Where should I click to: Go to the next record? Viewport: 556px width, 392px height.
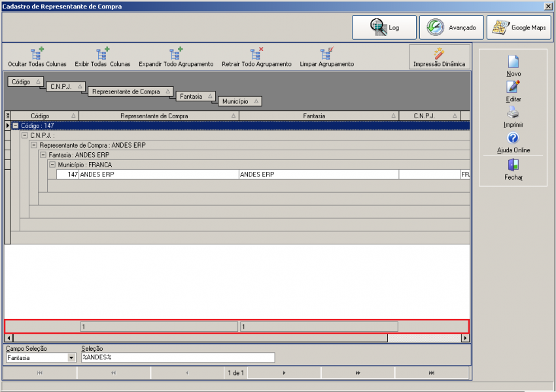(284, 372)
